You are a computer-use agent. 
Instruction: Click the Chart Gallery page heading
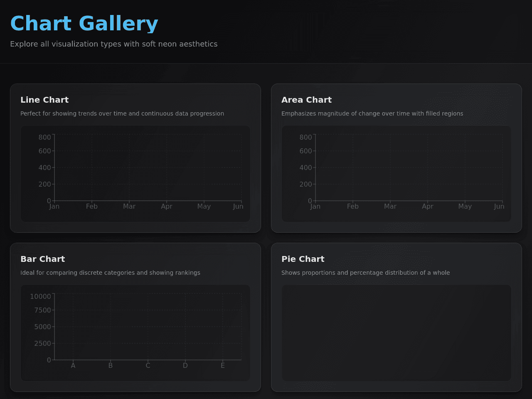point(84,23)
